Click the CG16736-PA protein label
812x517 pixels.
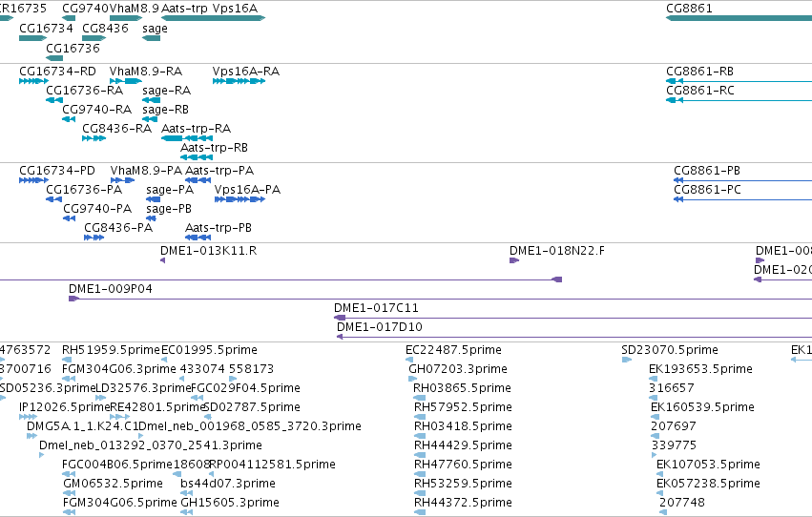[84, 190]
